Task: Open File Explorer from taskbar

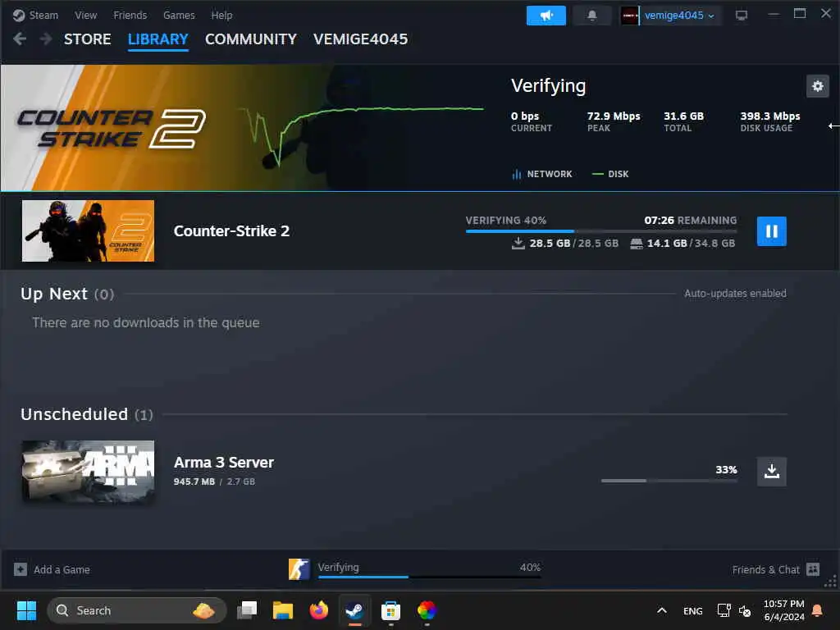Action: point(282,610)
